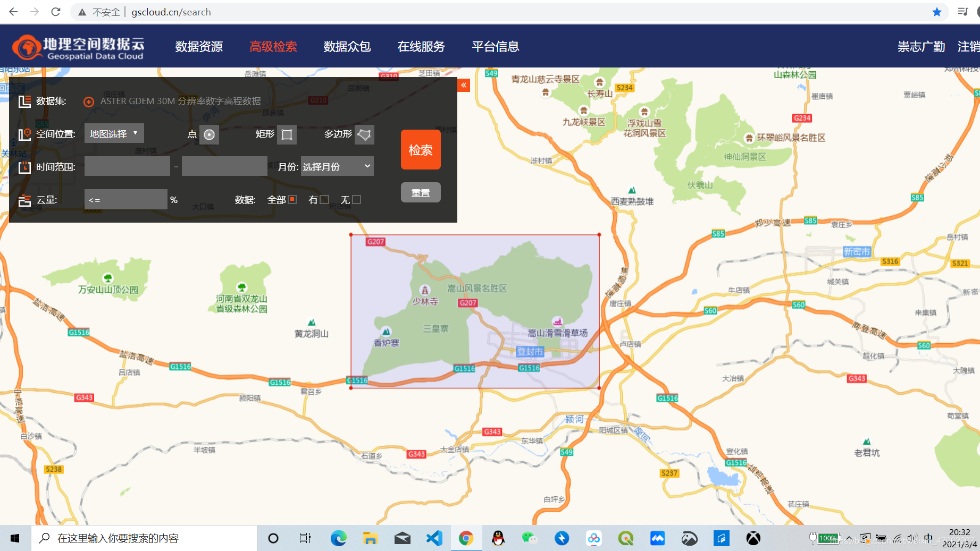Open the 地图选择 spatial location dropdown

point(114,133)
